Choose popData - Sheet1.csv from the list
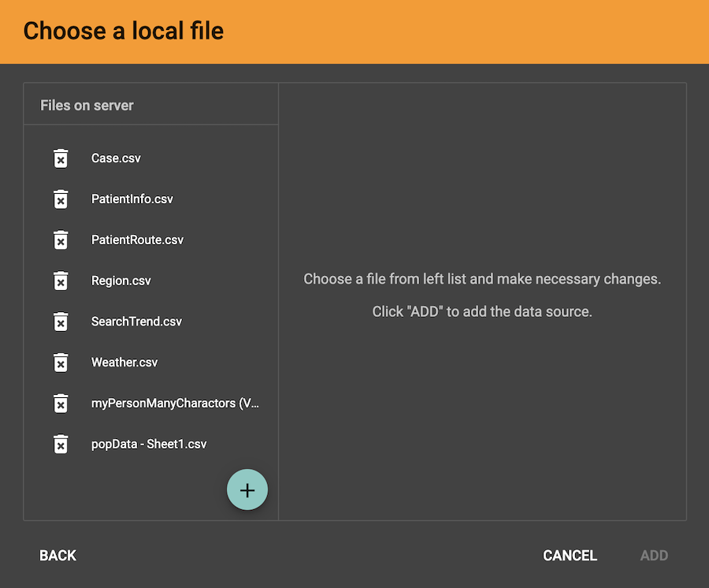Image resolution: width=709 pixels, height=588 pixels. (x=149, y=444)
